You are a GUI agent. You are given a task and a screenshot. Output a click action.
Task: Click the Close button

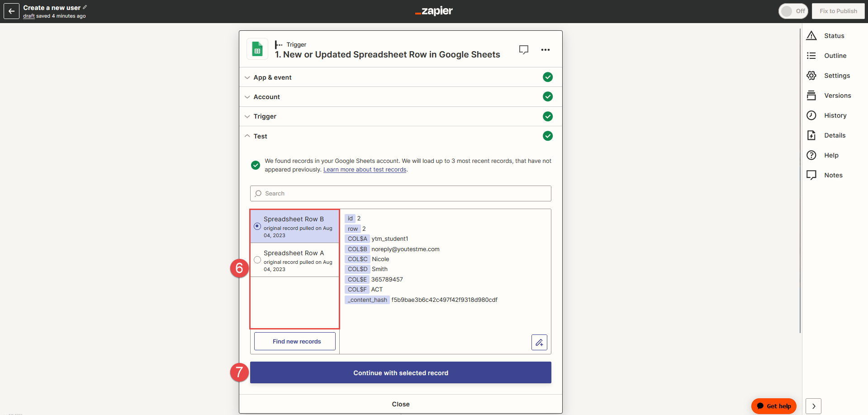click(401, 404)
